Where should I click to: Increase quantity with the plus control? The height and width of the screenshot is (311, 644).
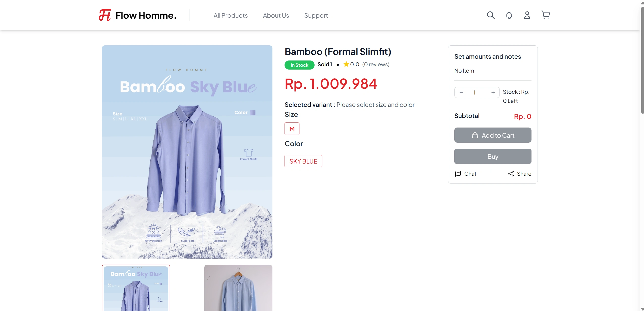click(x=493, y=92)
